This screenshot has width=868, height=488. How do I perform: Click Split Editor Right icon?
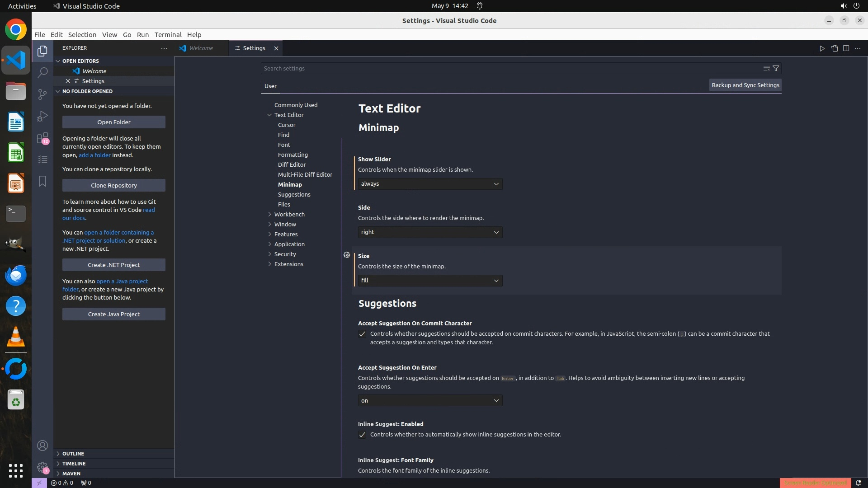coord(846,48)
